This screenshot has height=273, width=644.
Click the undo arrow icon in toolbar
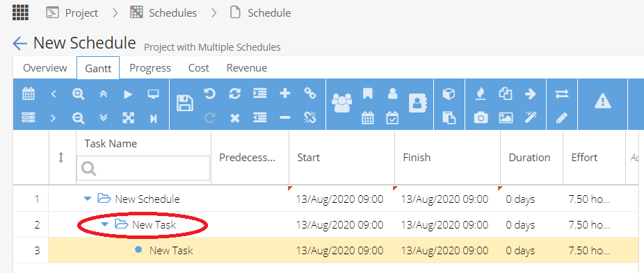[x=210, y=94]
